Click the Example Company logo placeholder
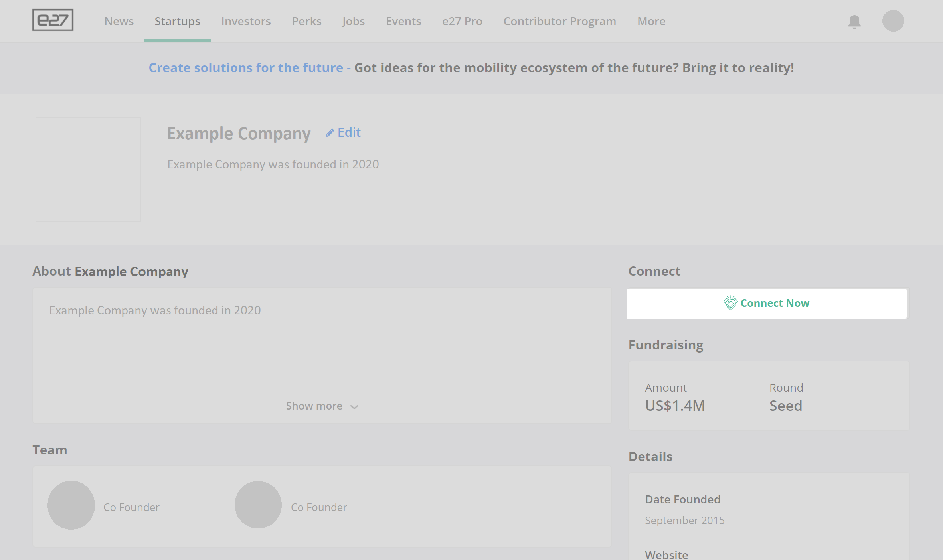 [x=88, y=169]
